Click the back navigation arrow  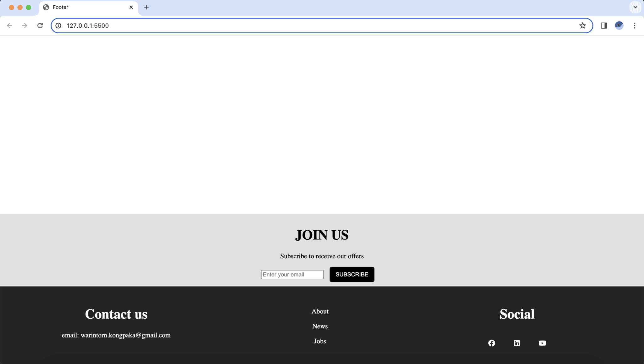click(10, 25)
